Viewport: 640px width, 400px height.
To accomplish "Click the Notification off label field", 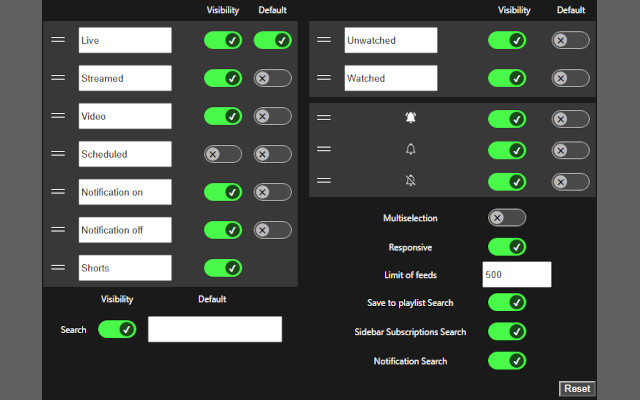I will 125,230.
